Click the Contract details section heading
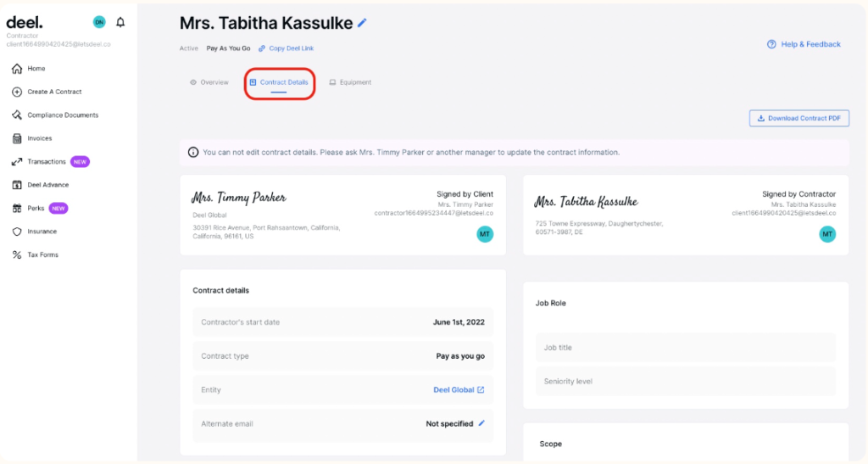This screenshot has height=464, width=868. point(221,291)
